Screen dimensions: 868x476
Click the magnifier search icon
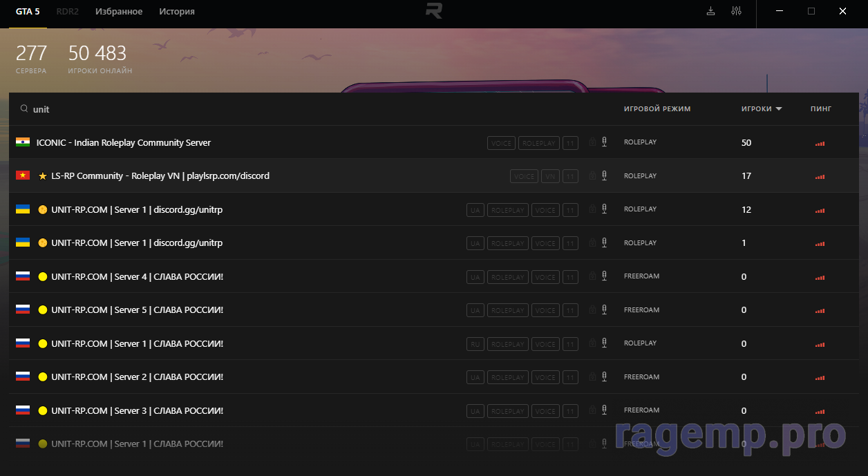24,109
